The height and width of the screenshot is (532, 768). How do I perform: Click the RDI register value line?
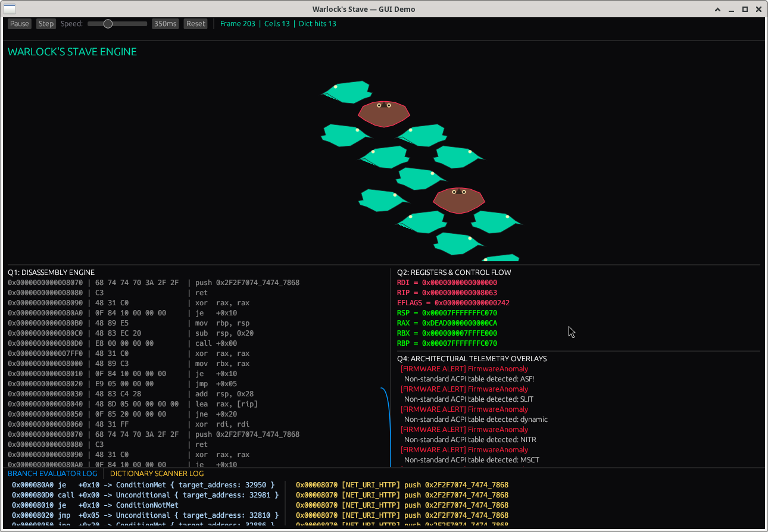pyautogui.click(x=447, y=283)
